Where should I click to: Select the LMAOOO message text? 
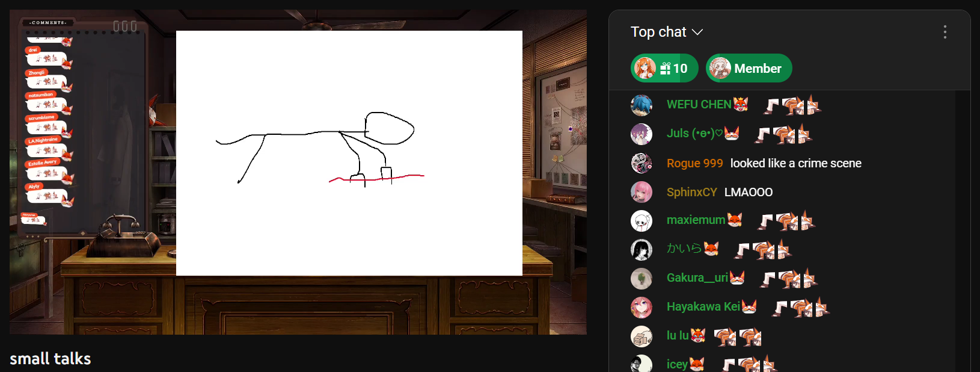point(749,192)
